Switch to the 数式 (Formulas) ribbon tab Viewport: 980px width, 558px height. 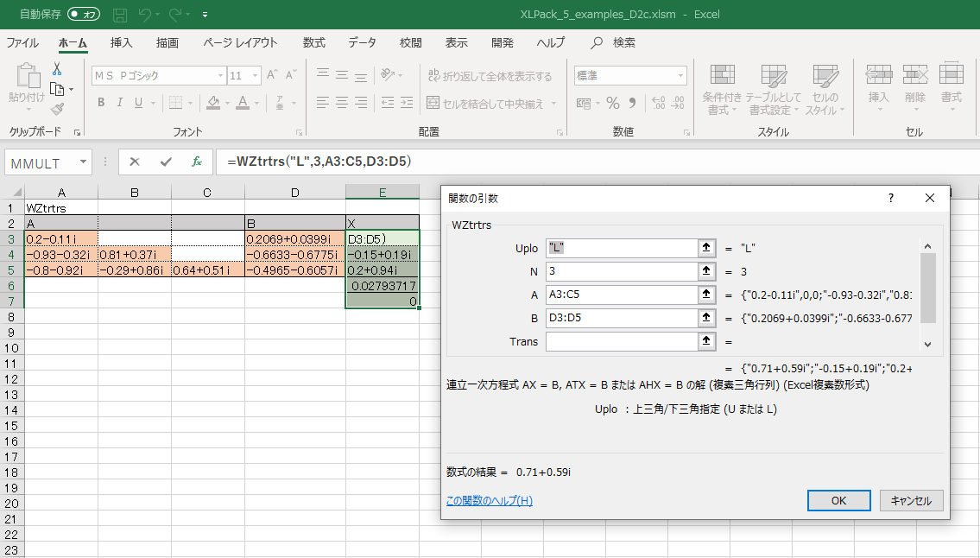click(x=314, y=42)
